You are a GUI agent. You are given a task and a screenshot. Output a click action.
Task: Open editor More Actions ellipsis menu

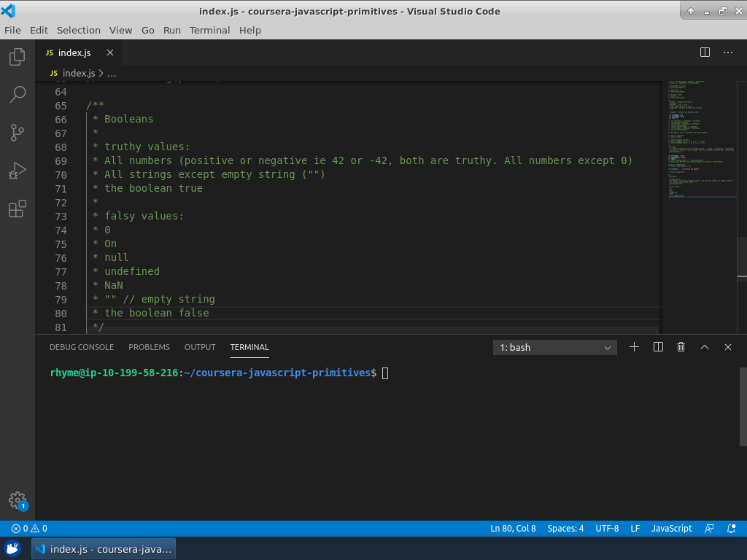click(x=727, y=52)
